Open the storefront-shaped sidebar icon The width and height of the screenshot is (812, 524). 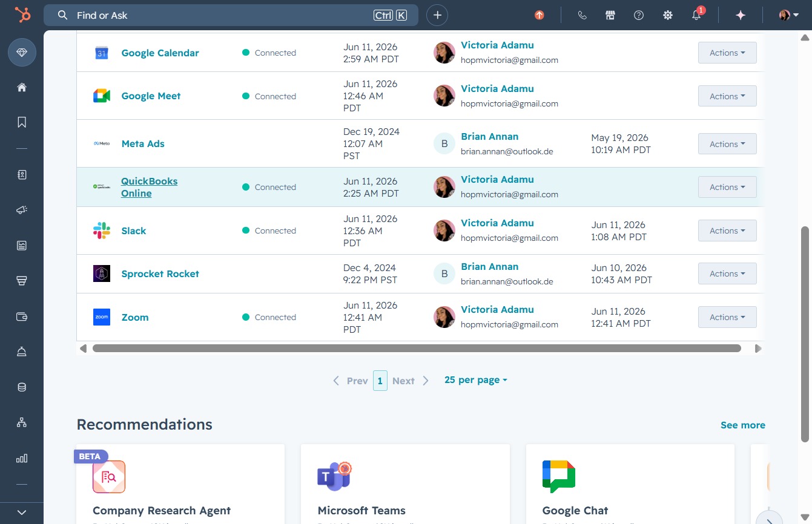[x=22, y=281]
